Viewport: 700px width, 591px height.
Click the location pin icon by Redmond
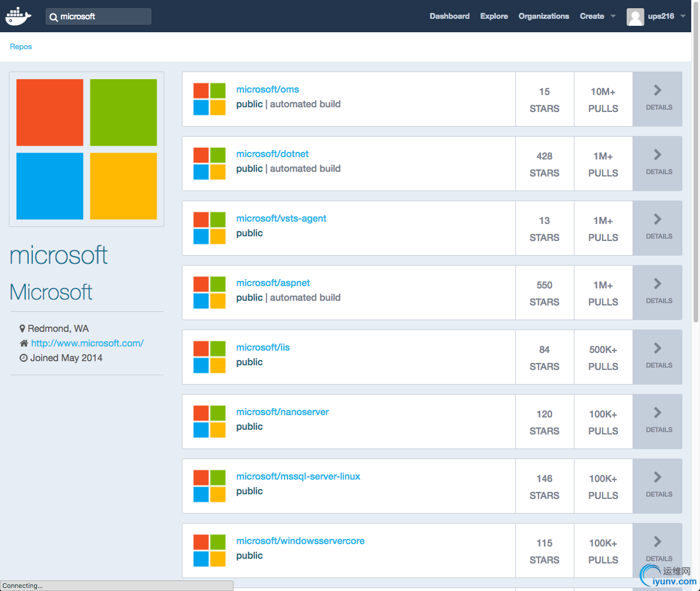[x=22, y=329]
